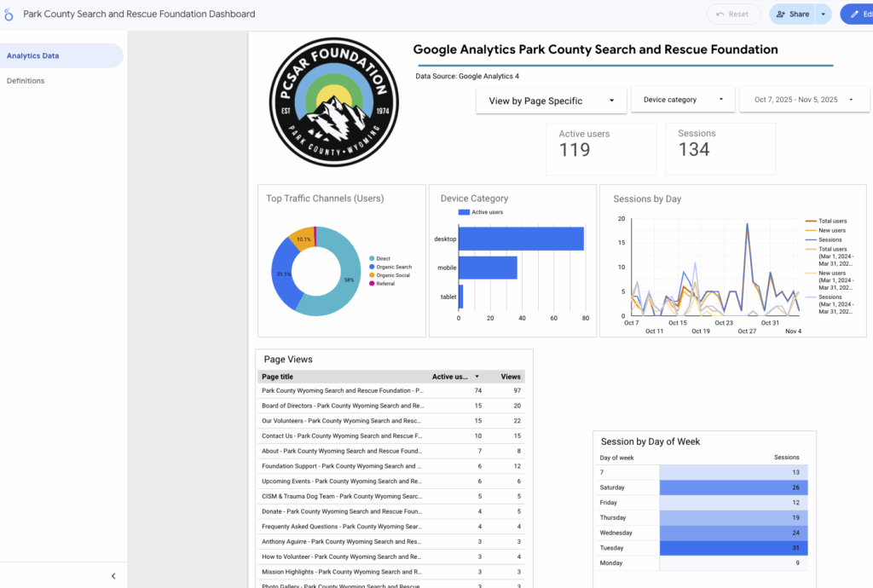
Task: Expand the Device category filter
Action: coord(682,100)
